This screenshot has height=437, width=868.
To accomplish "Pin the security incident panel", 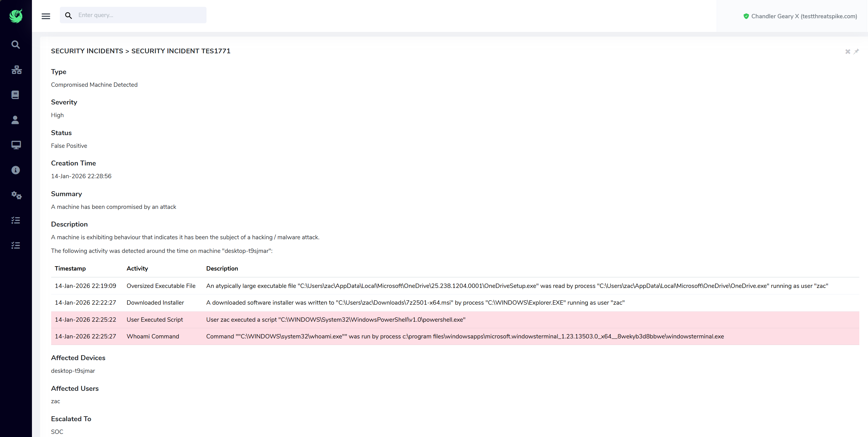I will pos(856,51).
